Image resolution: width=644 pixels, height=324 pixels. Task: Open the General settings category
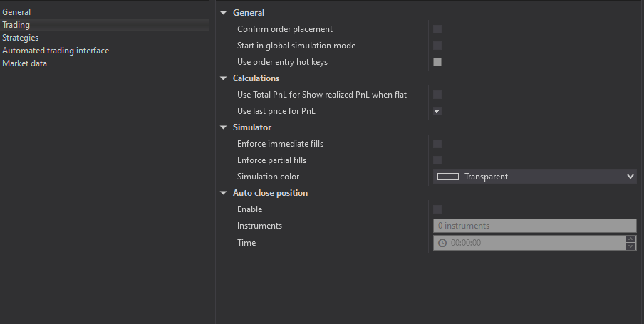point(16,12)
